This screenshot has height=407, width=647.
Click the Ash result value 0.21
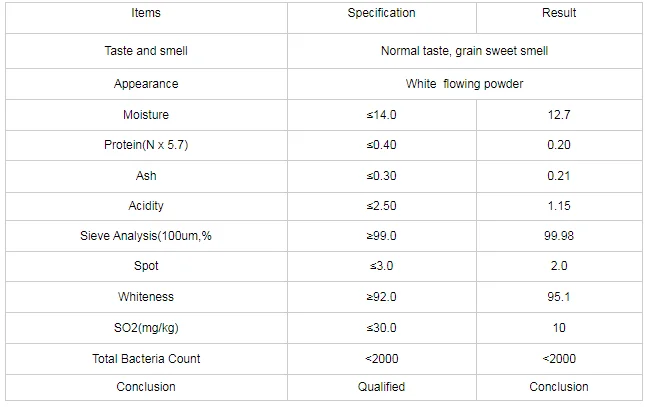click(559, 176)
